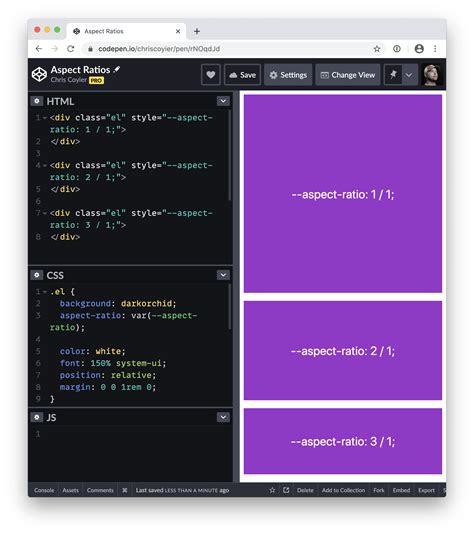Expand CSS panel options dropdown
The height and width of the screenshot is (534, 474).
pos(223,275)
